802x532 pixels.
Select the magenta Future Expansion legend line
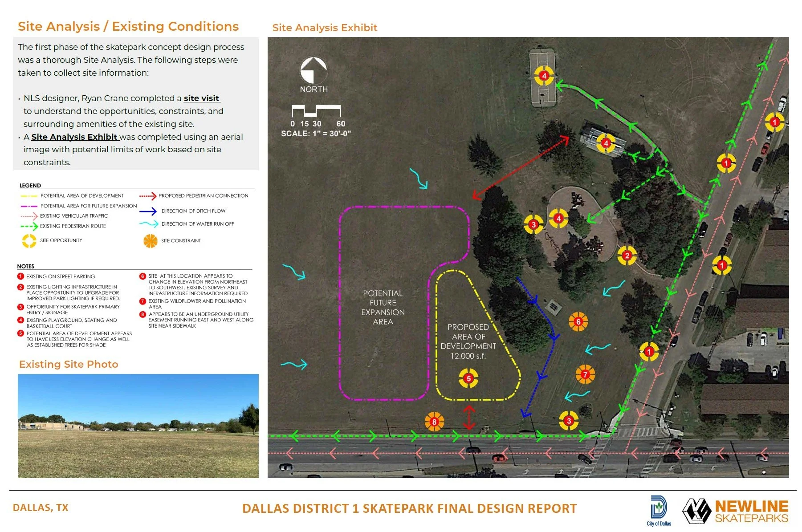[x=29, y=206]
